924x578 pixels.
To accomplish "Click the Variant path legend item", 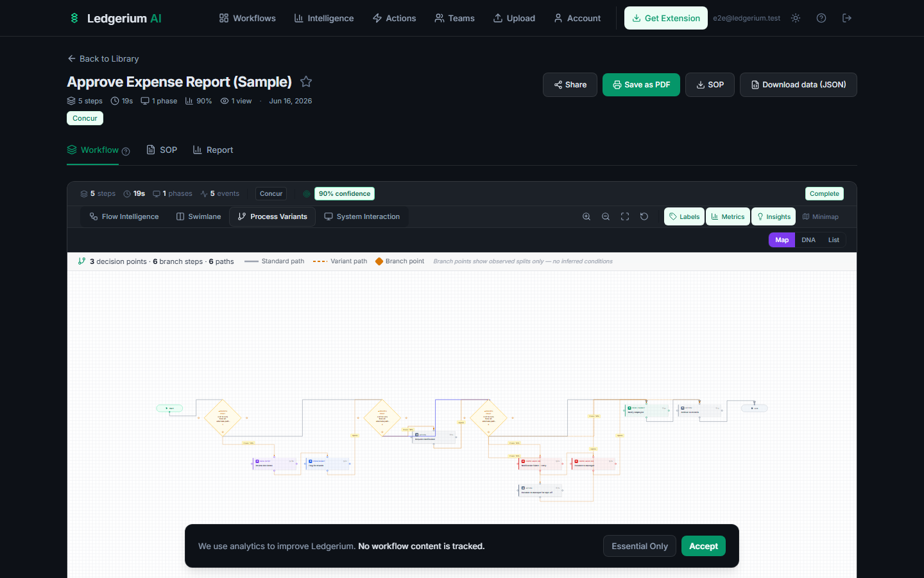I will pos(340,261).
